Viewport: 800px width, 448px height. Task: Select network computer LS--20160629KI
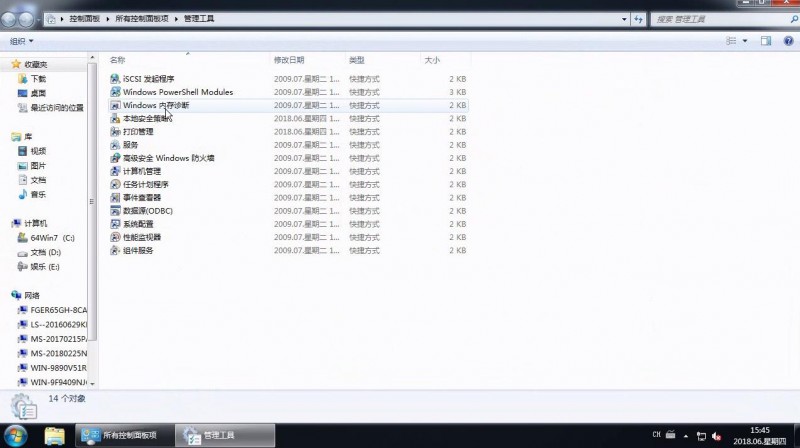click(52, 325)
